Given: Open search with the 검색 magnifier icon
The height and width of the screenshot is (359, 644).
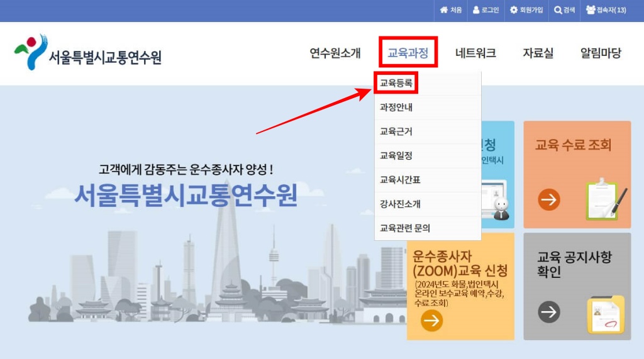Looking at the screenshot, I should 558,10.
